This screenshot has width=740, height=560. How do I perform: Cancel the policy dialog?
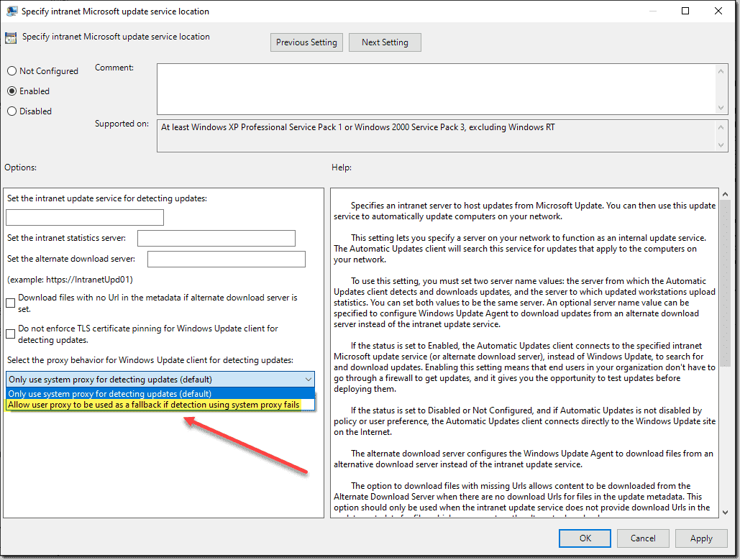642,538
